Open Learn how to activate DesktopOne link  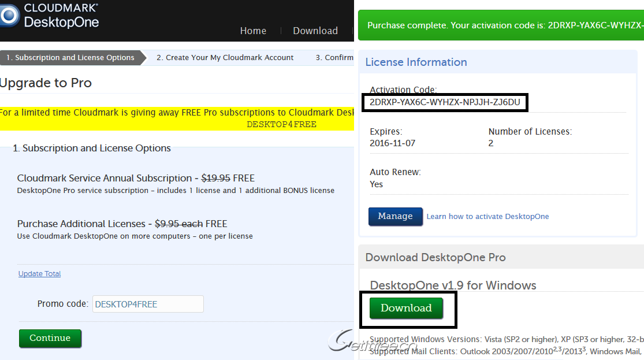coord(487,217)
